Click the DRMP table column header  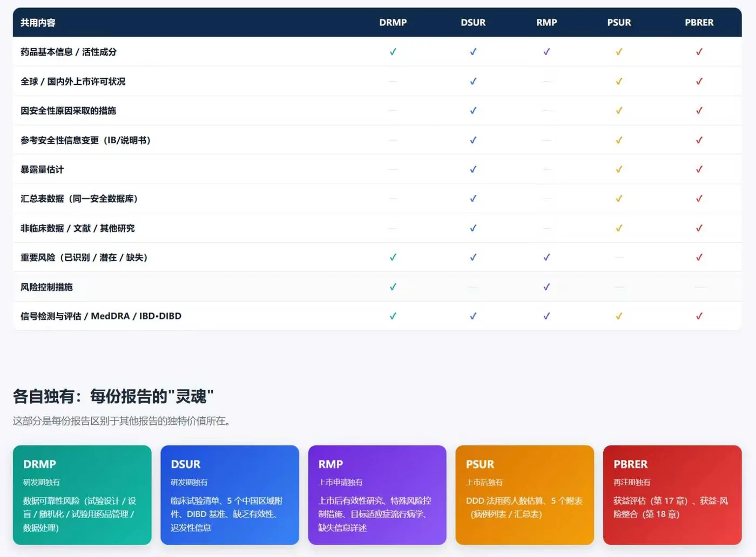[393, 23]
